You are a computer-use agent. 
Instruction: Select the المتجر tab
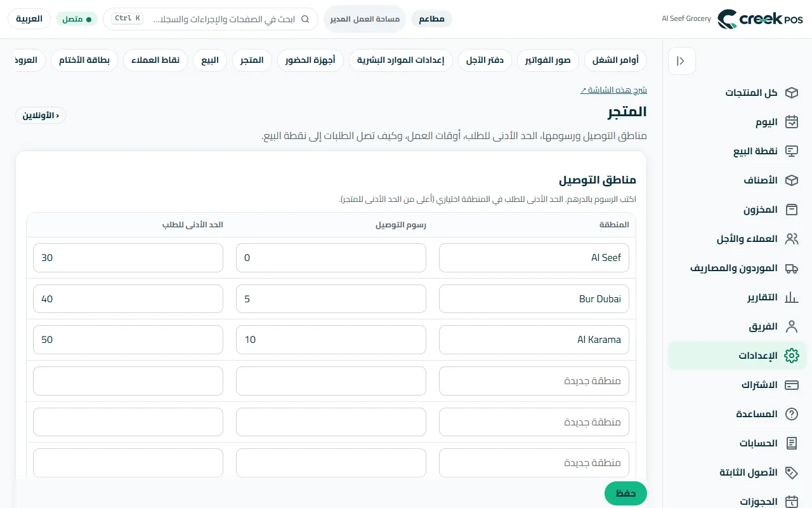[252, 60]
